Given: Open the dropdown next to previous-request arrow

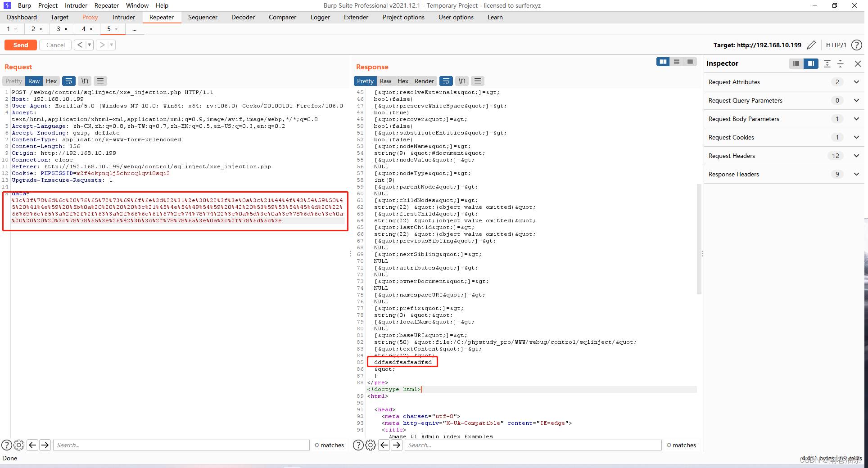Looking at the screenshot, I should [88, 45].
